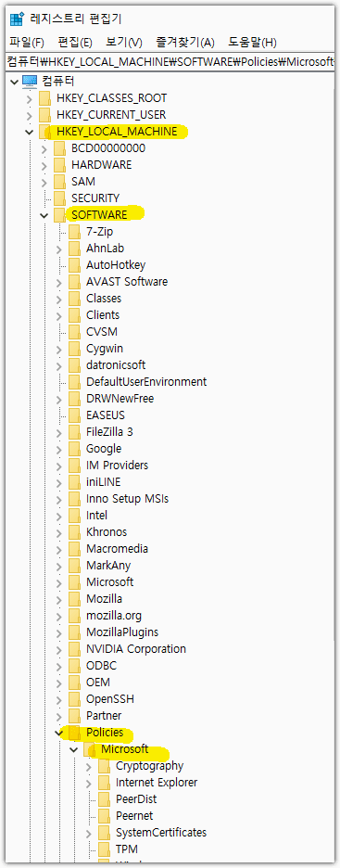Click the datronicsoft folder icon
Viewport: 340px width, 868px height.
(75, 364)
